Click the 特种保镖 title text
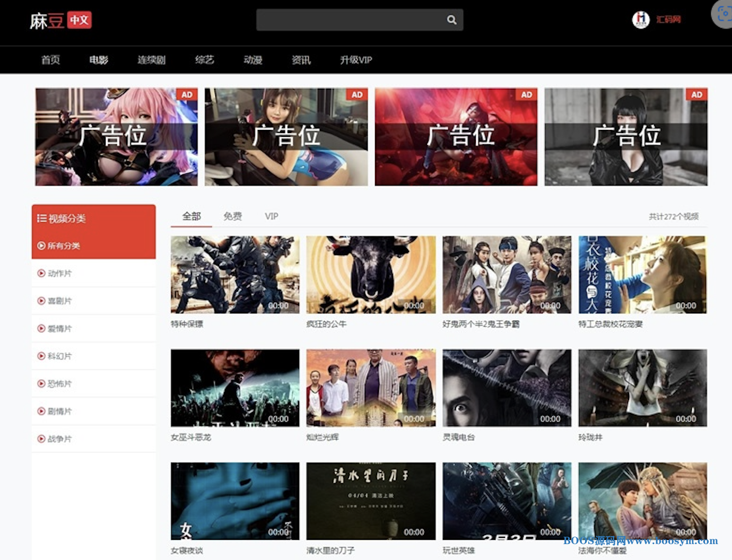Viewport: 732px width, 560px height. (187, 323)
